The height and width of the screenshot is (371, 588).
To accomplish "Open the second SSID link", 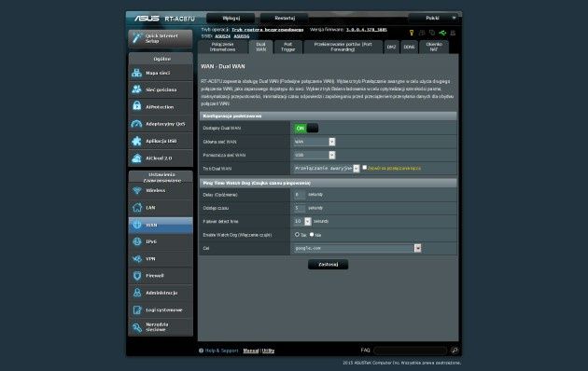I will click(242, 36).
